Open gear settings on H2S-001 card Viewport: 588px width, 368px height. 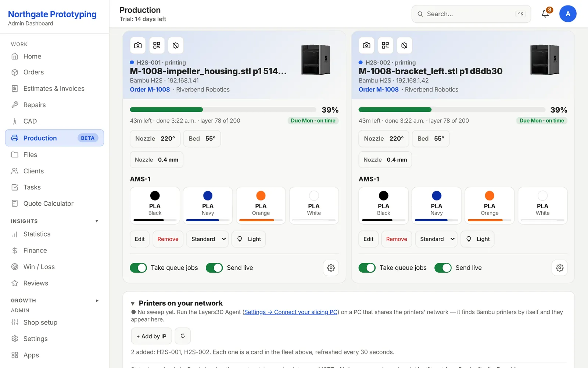tap(331, 268)
